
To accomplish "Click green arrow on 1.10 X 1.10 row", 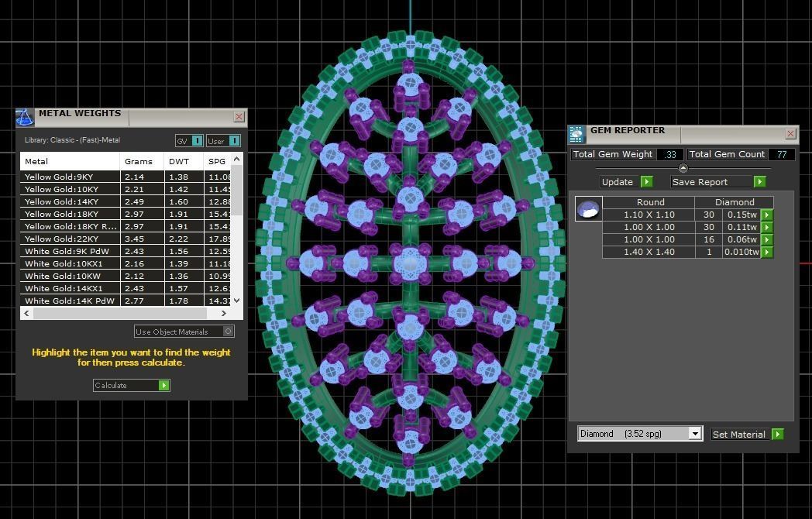I will pos(768,215).
